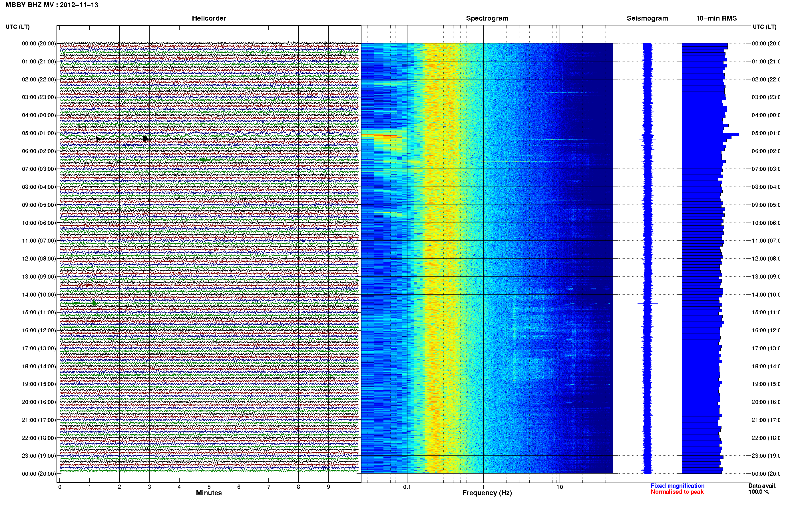Select the Spectrogram panel heading
This screenshot has width=812, height=508.
[487, 19]
